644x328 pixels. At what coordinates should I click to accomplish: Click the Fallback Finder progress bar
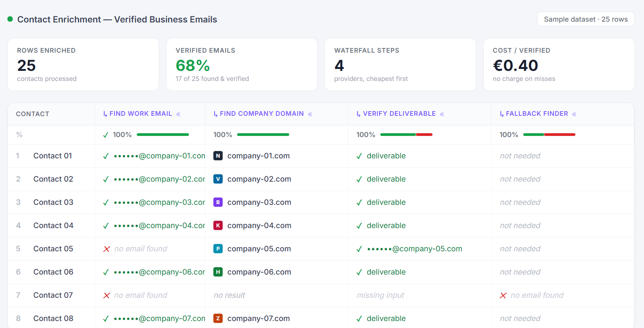tap(549, 135)
